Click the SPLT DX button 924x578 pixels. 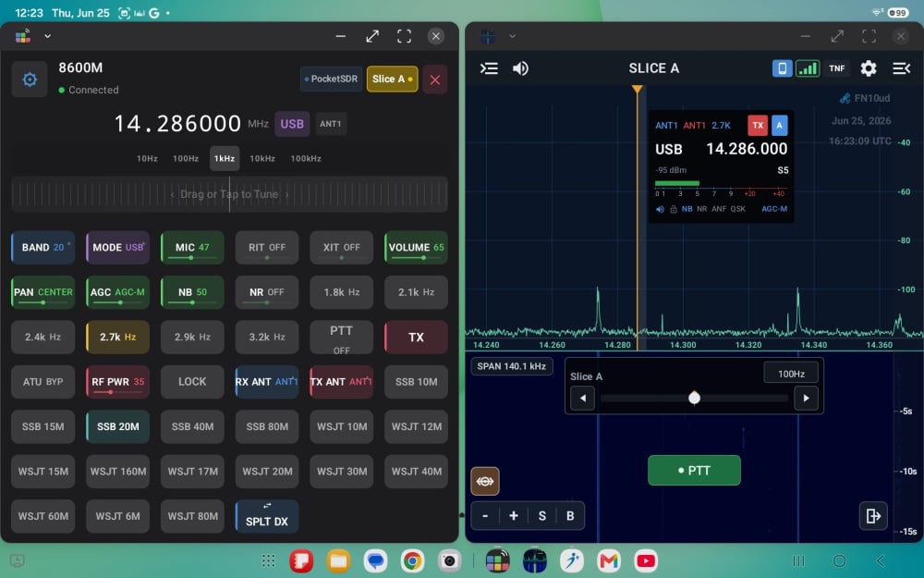267,516
